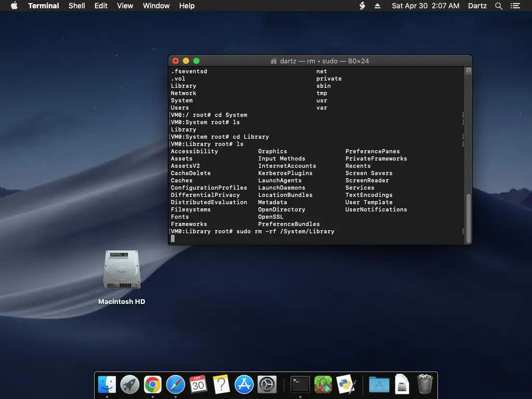Click ConfigurationProfiles in the listing

tap(209, 188)
